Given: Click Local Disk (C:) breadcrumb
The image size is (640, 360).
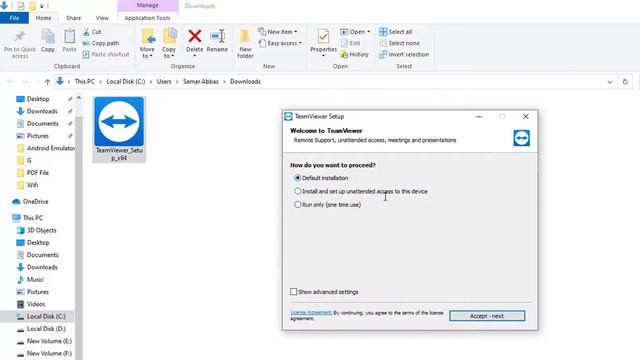Looking at the screenshot, I should [x=126, y=82].
